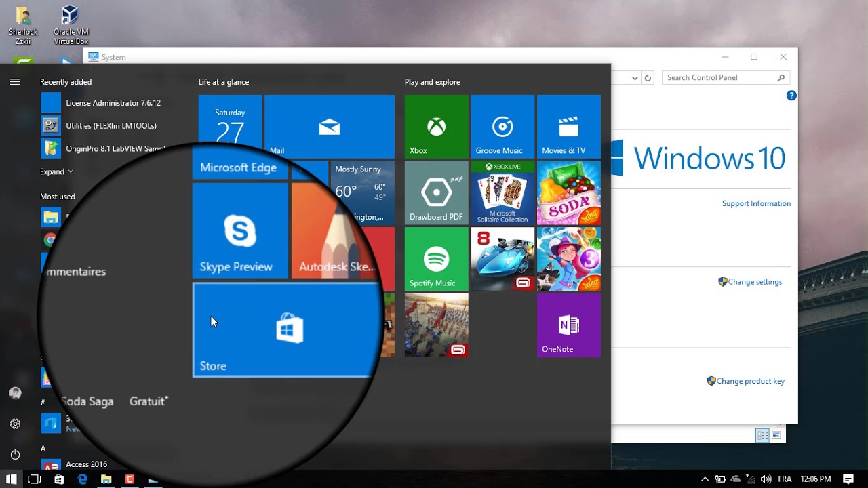
Task: Open the Drawboard PDF tile
Action: (436, 192)
